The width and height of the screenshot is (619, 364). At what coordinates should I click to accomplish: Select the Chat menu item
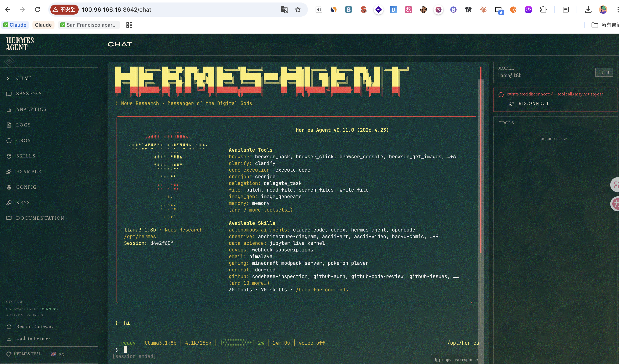[x=24, y=78]
